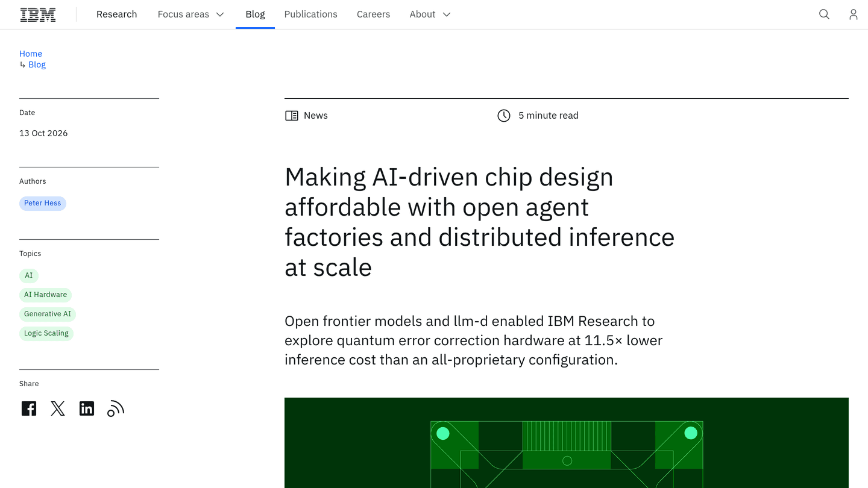Open the RSS feed icon

(x=116, y=408)
